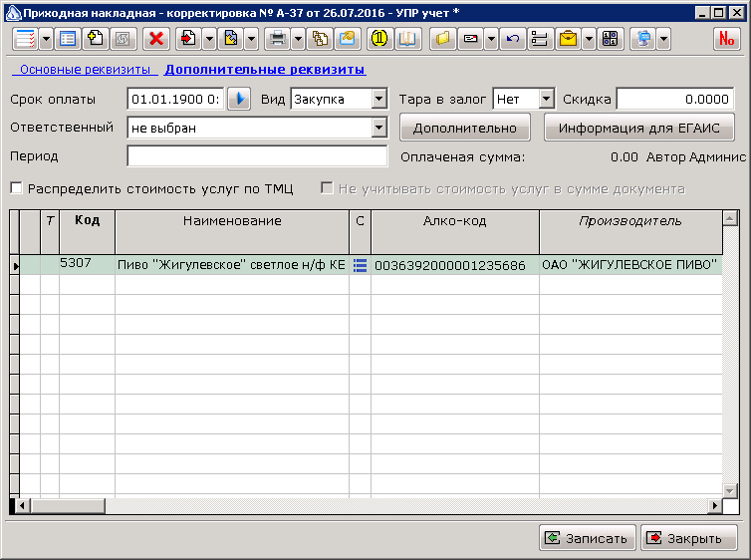Click the greyed-out refresh document icon

[x=124, y=39]
